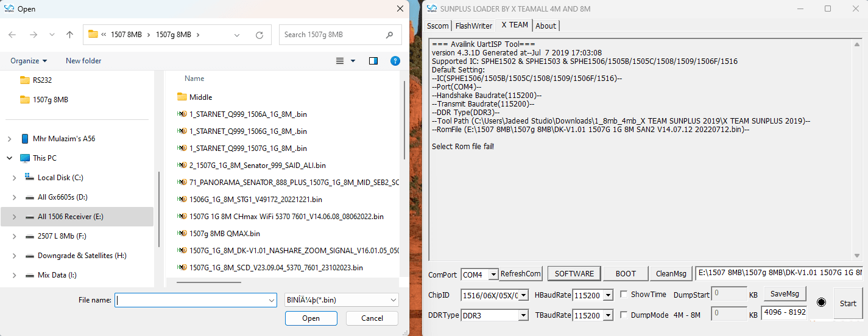The width and height of the screenshot is (868, 336).
Task: Go up one folder level
Action: point(69,35)
